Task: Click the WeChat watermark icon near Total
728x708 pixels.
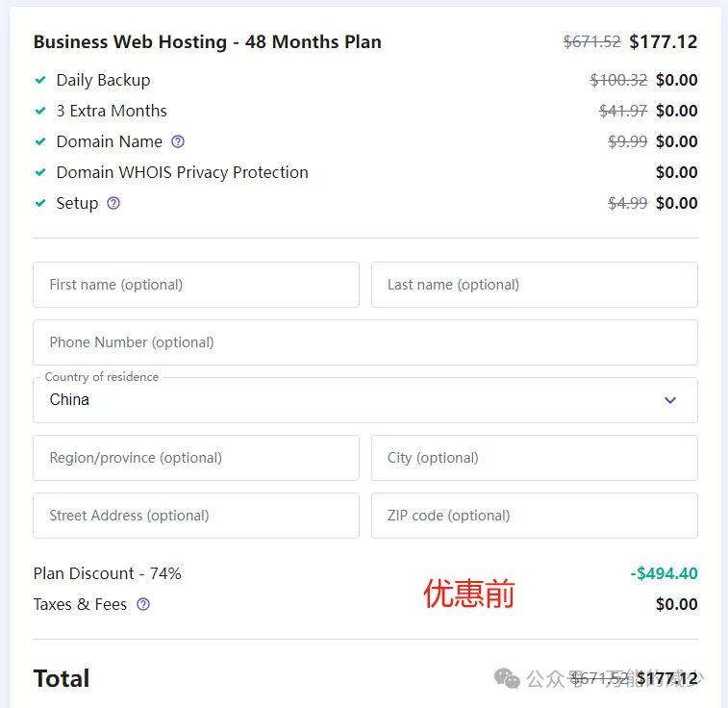Action: (507, 678)
